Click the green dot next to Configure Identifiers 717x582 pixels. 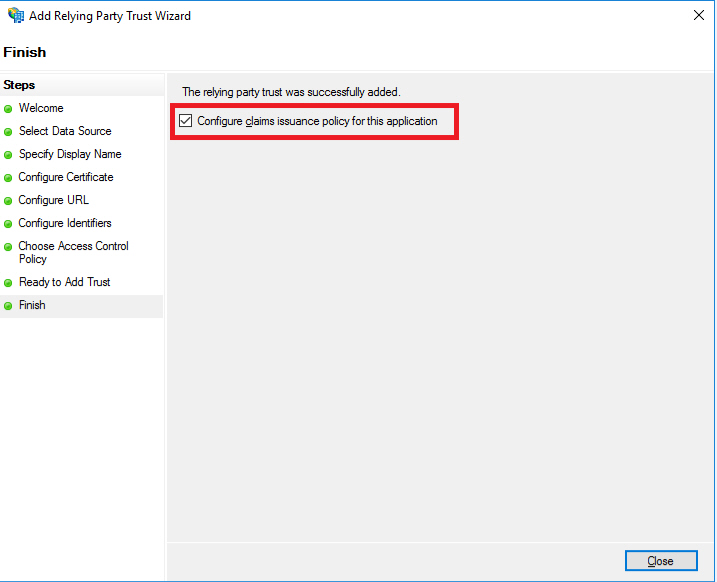click(8, 224)
